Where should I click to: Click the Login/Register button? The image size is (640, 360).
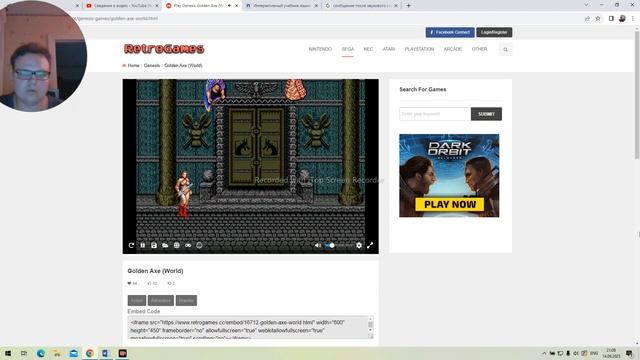click(494, 32)
